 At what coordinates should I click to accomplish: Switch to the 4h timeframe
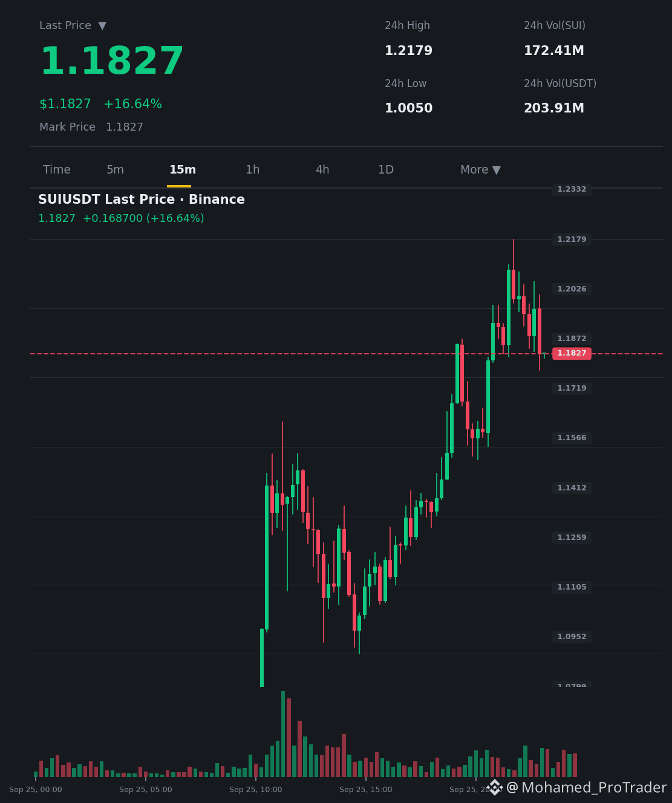coord(322,170)
